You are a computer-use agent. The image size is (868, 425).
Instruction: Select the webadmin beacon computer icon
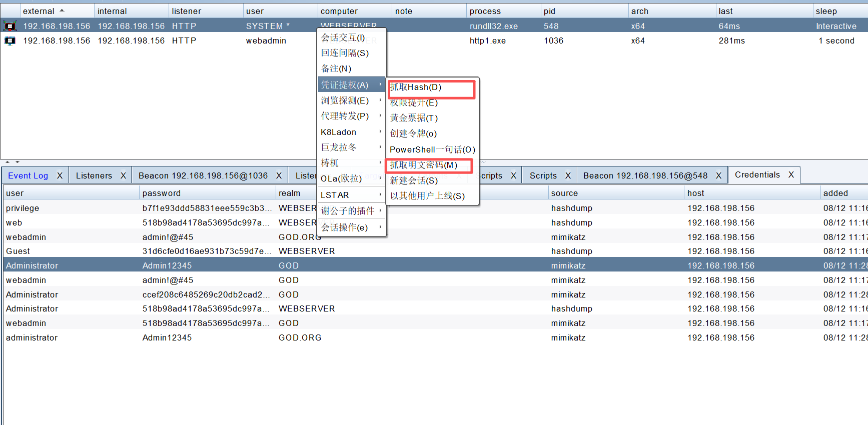[x=10, y=40]
